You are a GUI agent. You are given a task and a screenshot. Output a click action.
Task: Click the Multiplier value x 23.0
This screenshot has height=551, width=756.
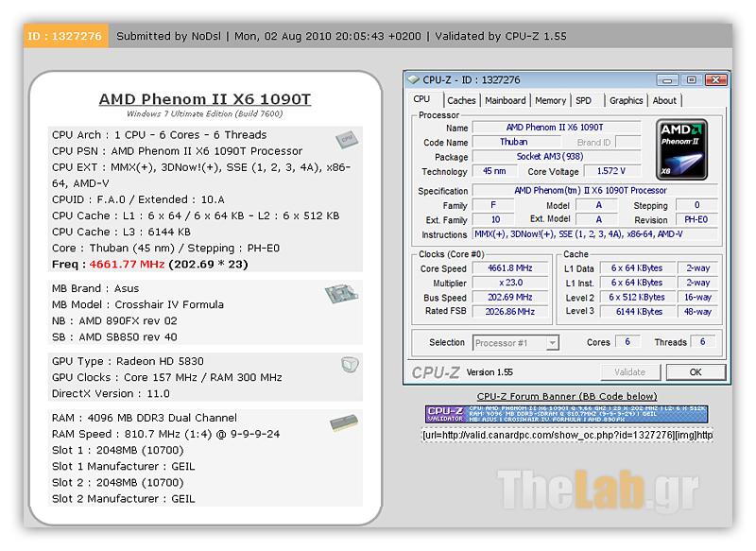point(510,283)
